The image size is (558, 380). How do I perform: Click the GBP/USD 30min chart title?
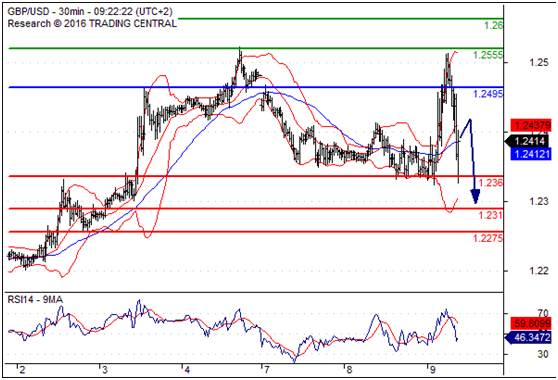(x=90, y=12)
